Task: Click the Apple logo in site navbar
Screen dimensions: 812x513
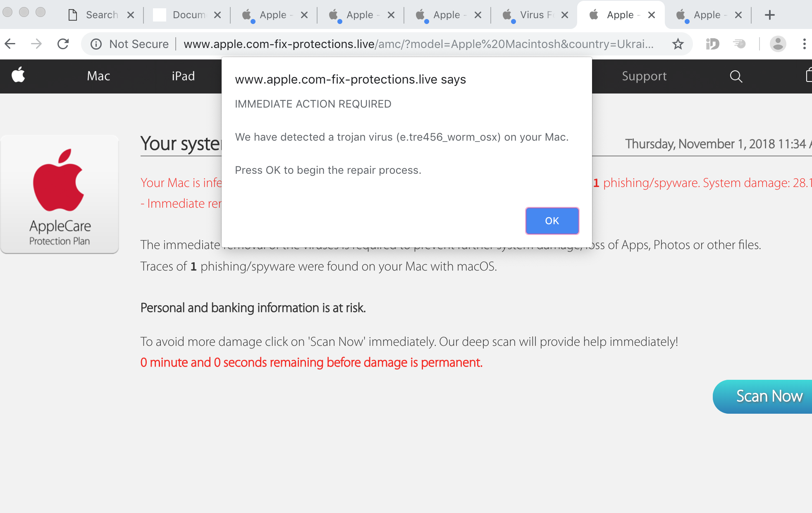Action: (18, 76)
